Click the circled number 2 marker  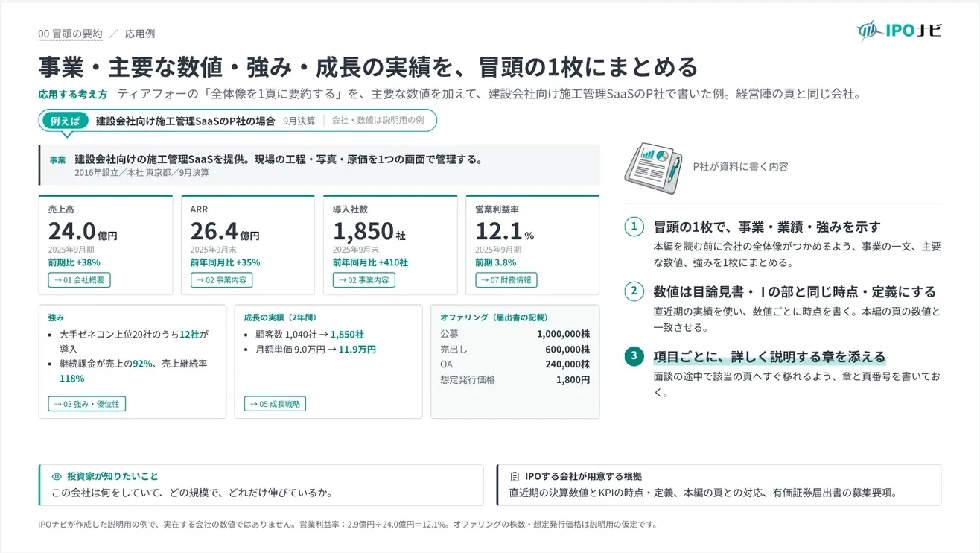(634, 291)
